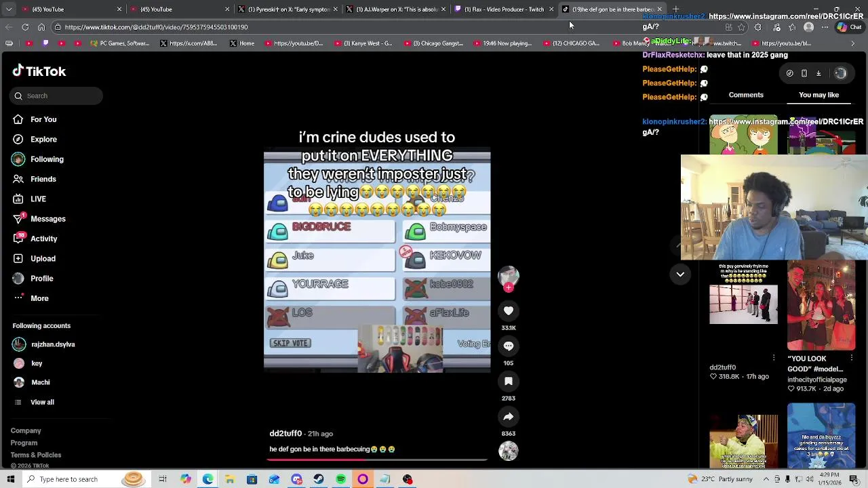Follow the creator with the plus badge

click(x=509, y=287)
